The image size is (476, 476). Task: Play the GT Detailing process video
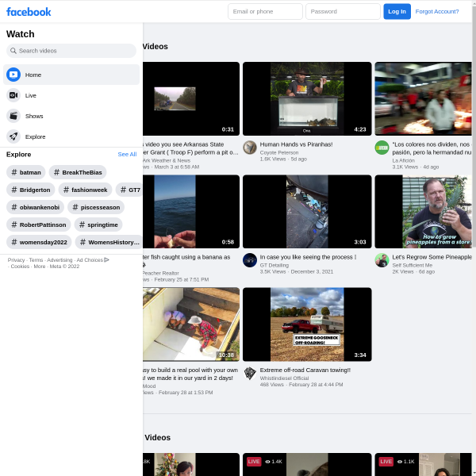coord(307,212)
